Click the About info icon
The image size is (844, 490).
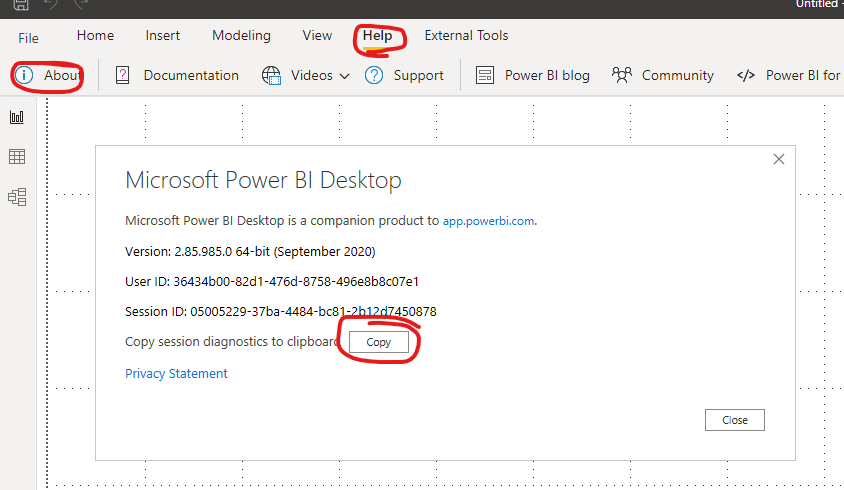pos(24,75)
